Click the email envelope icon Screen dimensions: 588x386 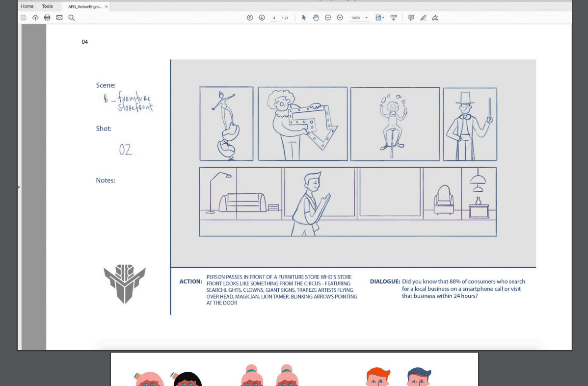(59, 18)
